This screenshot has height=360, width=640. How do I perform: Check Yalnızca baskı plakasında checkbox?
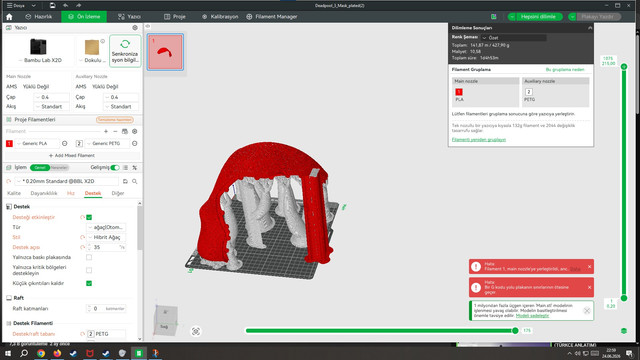tap(89, 257)
